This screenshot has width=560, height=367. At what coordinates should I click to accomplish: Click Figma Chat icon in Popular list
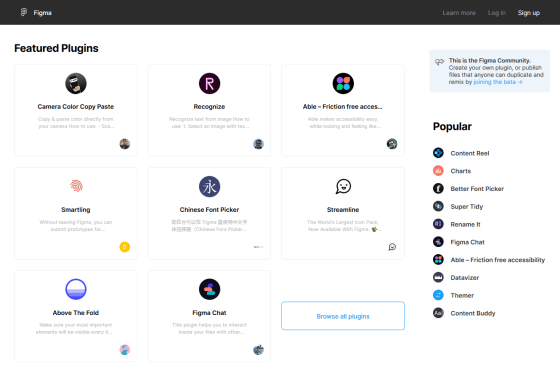[438, 242]
